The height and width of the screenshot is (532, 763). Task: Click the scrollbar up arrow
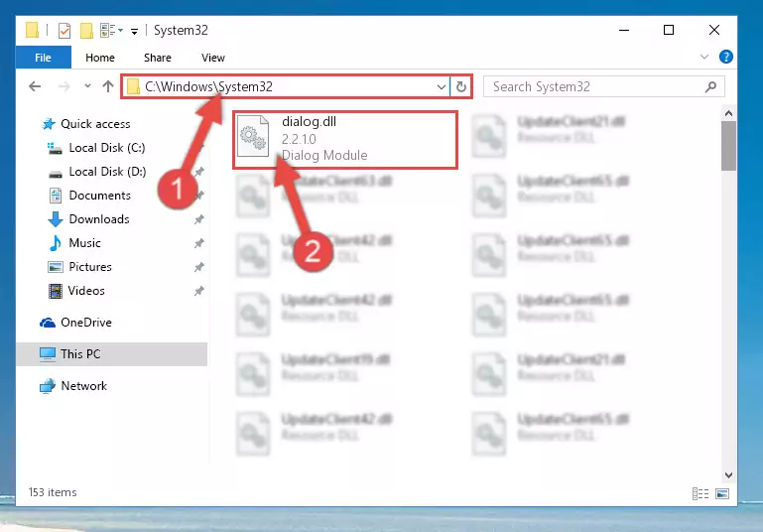point(728,113)
